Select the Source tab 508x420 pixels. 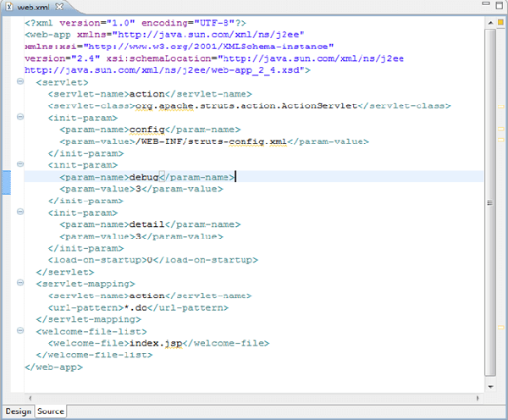point(50,412)
